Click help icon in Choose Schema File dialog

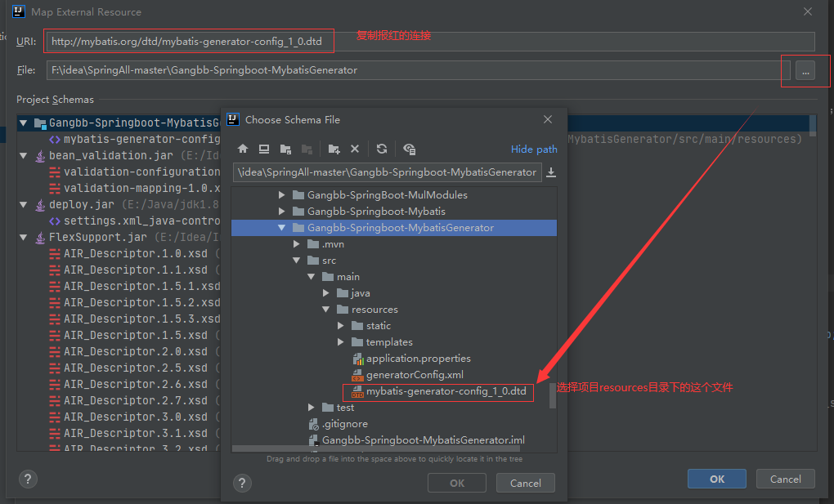point(242,483)
